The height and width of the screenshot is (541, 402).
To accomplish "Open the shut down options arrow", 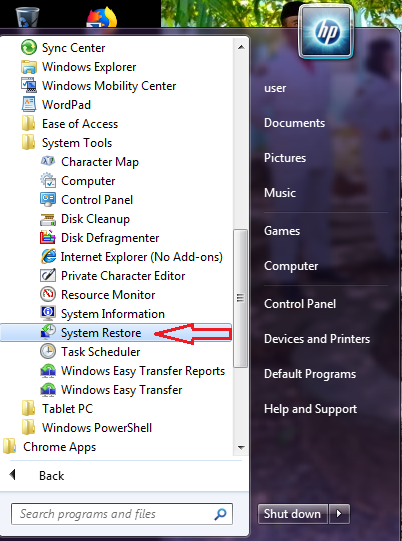I will pos(339,514).
